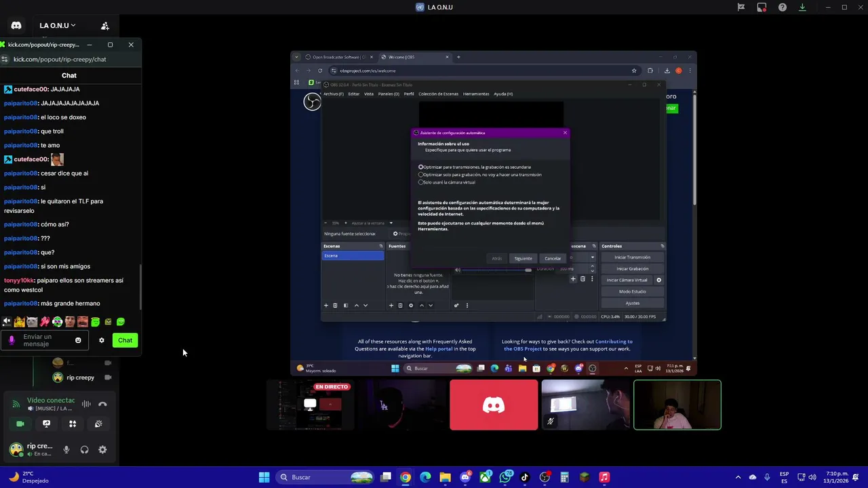
Task: Click Discord green download update icon
Action: click(x=802, y=7)
